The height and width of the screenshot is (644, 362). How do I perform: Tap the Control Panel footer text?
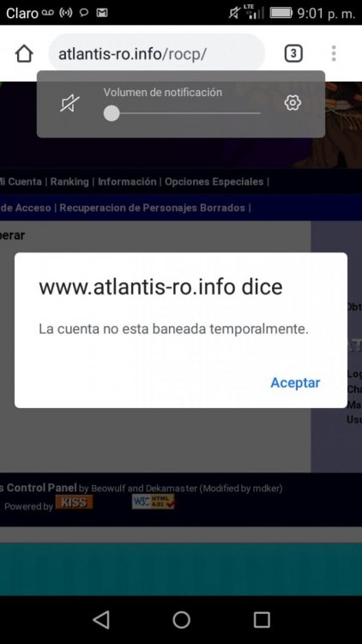(42, 488)
